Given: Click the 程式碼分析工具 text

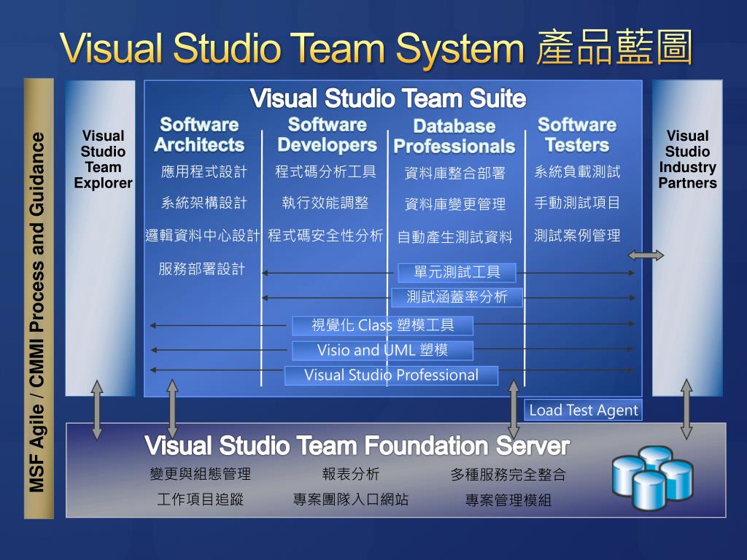Looking at the screenshot, I should [326, 172].
